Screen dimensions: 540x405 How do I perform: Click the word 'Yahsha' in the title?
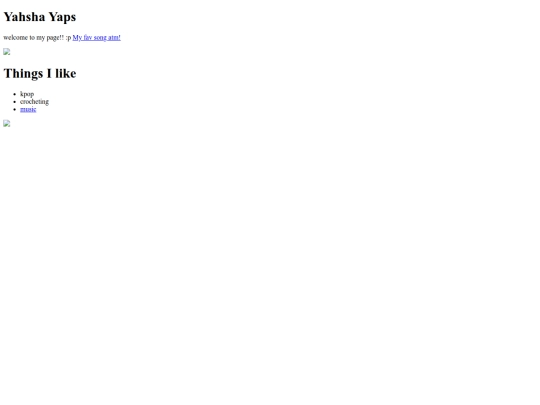(24, 17)
